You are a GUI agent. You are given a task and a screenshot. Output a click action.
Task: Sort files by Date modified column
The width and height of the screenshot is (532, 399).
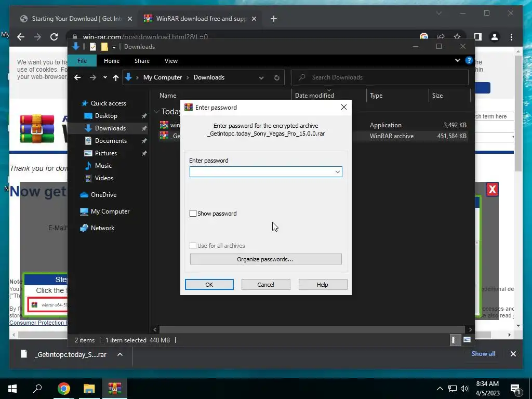point(314,96)
